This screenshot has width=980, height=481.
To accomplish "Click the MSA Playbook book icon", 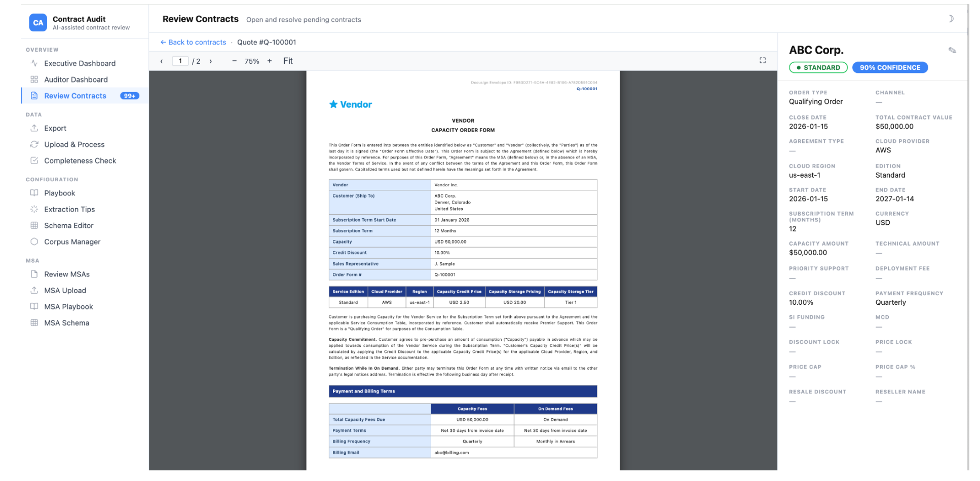I will pos(34,306).
